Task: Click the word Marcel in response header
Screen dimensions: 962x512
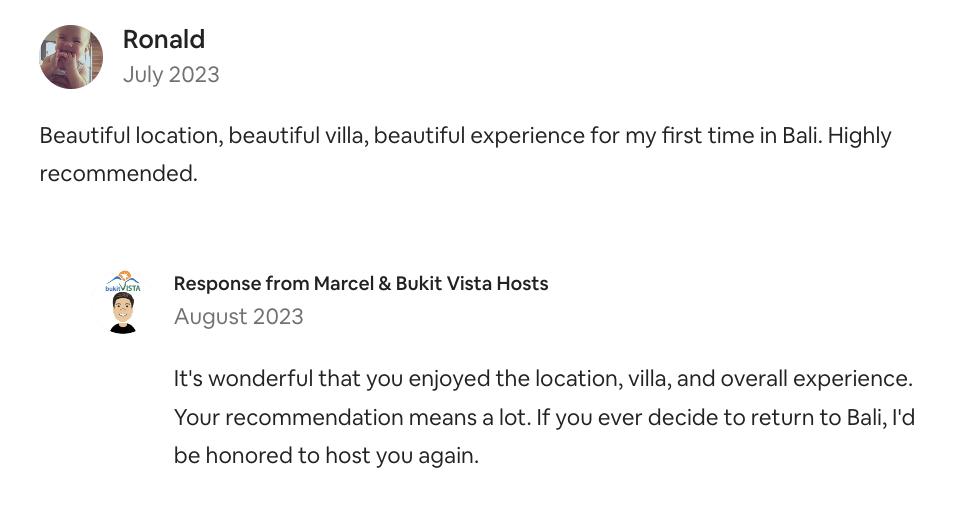Action: pos(344,283)
